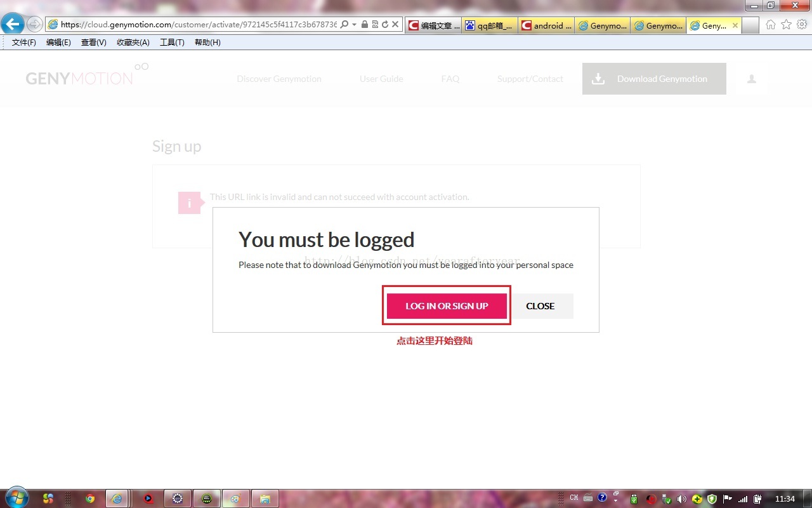Open Google Chrome from the taskbar
Screen dimensions: 812x508
tap(90, 499)
